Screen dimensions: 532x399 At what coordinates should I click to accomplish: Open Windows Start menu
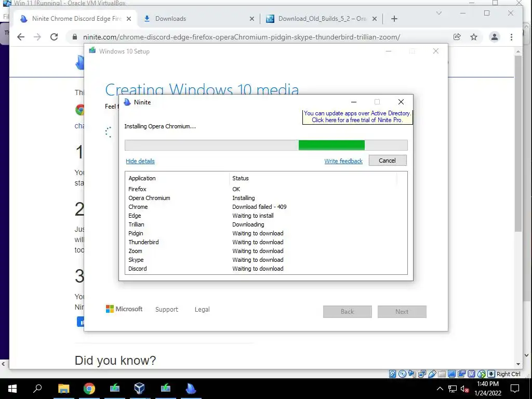click(x=12, y=389)
